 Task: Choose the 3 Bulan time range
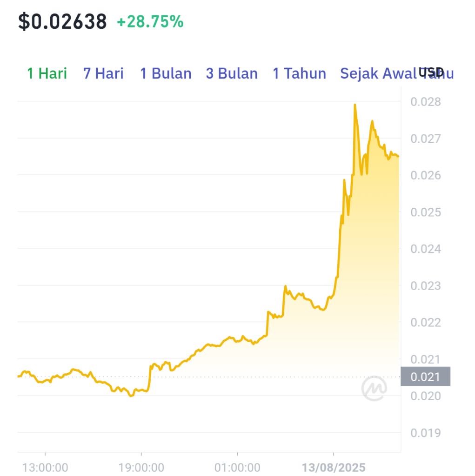click(x=232, y=73)
